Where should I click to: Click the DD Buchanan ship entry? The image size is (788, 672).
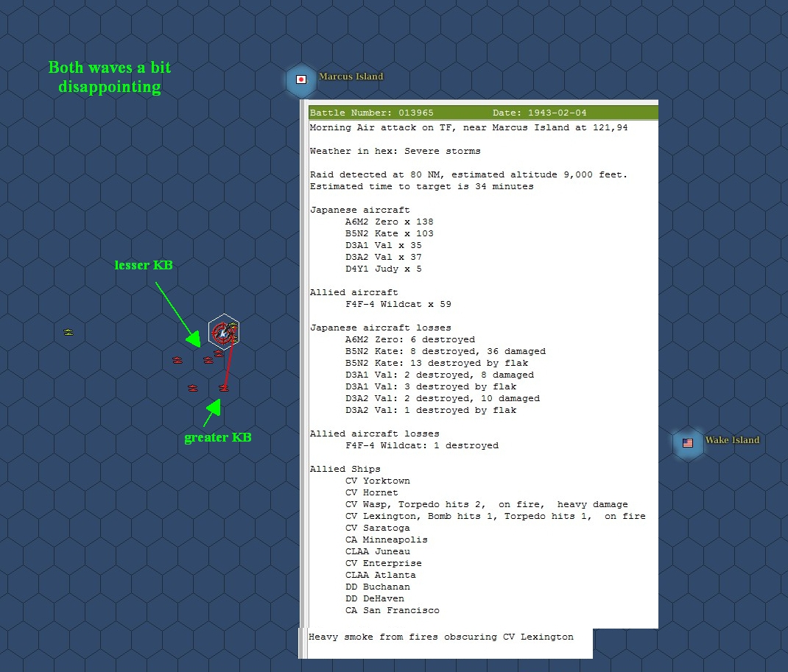coord(377,587)
